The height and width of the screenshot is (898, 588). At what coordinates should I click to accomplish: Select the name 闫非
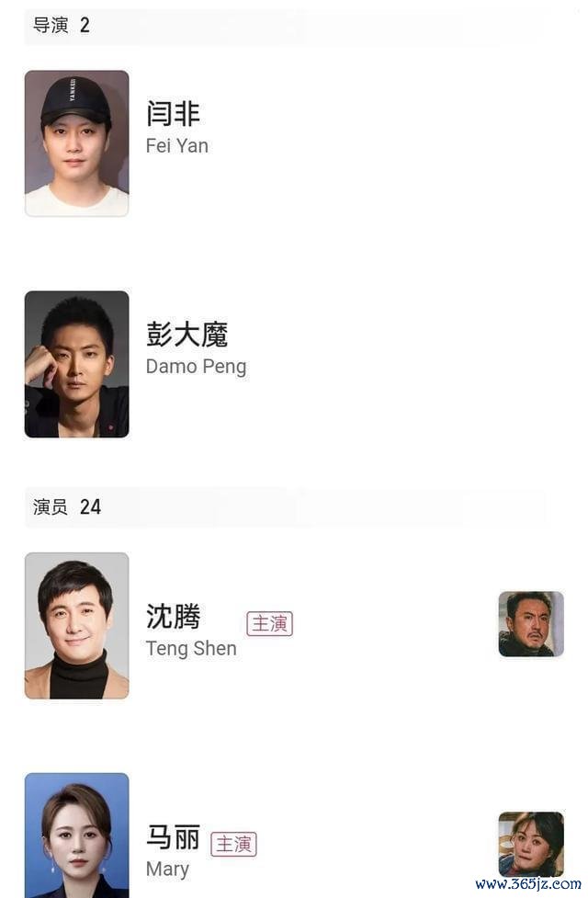point(173,113)
